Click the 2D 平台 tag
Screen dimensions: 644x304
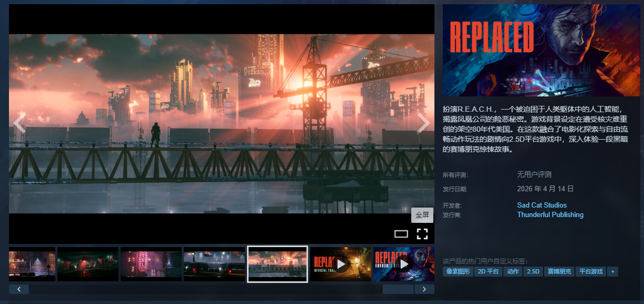(488, 272)
